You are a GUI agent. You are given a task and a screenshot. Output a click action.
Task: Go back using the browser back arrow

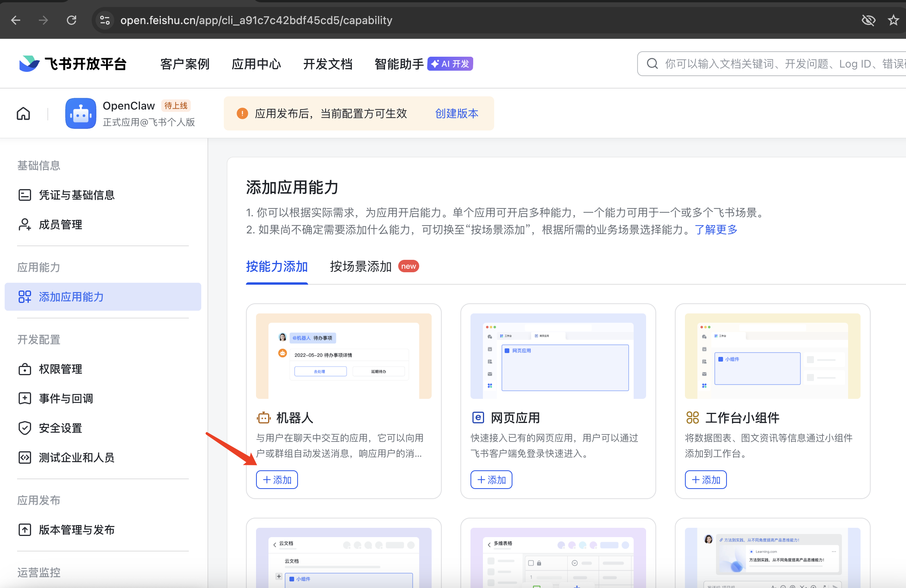pyautogui.click(x=16, y=20)
